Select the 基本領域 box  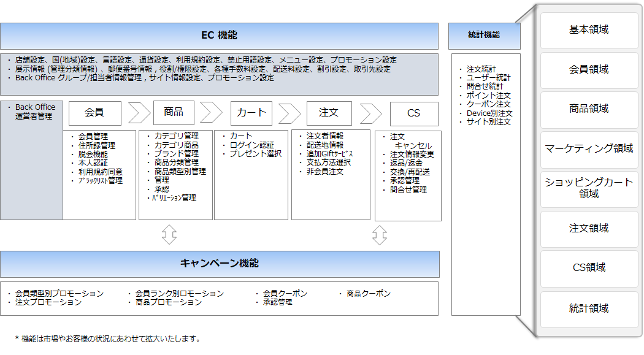589,30
